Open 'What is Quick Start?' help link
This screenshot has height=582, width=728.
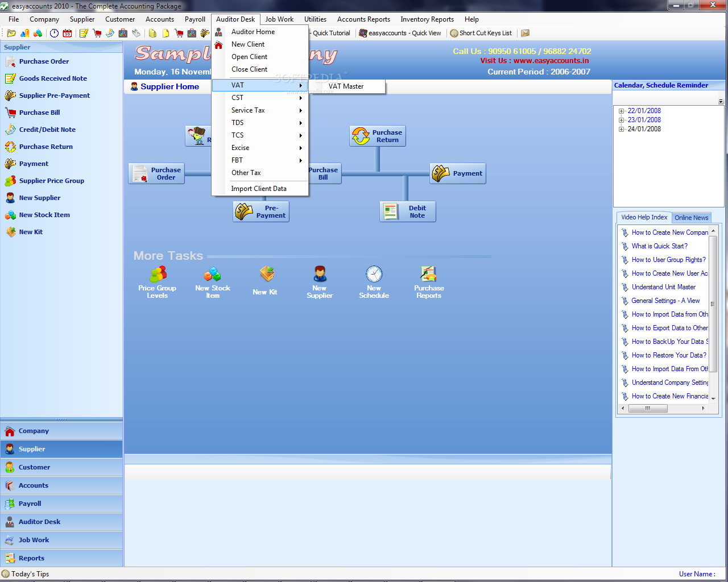point(659,246)
